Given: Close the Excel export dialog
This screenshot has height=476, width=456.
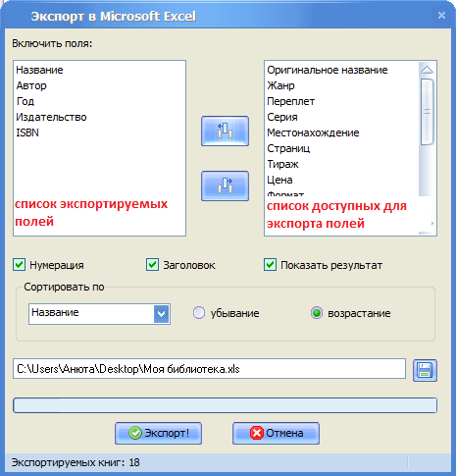Looking at the screenshot, I should click(x=441, y=16).
